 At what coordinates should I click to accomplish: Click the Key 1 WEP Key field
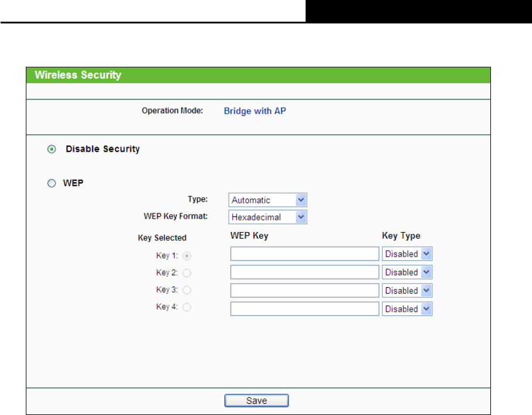coord(304,254)
